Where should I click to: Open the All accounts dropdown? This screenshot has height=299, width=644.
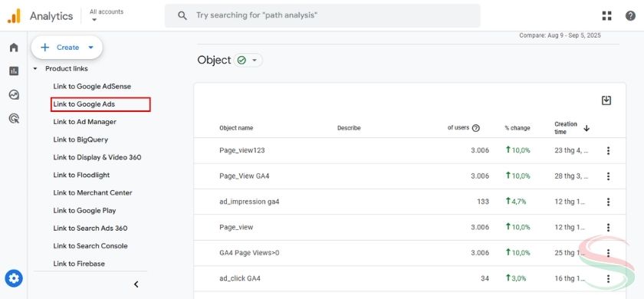pyautogui.click(x=107, y=15)
